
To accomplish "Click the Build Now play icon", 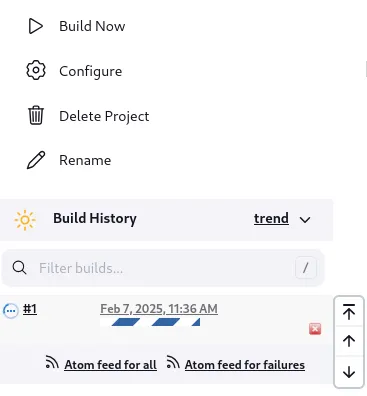I will click(x=35, y=26).
